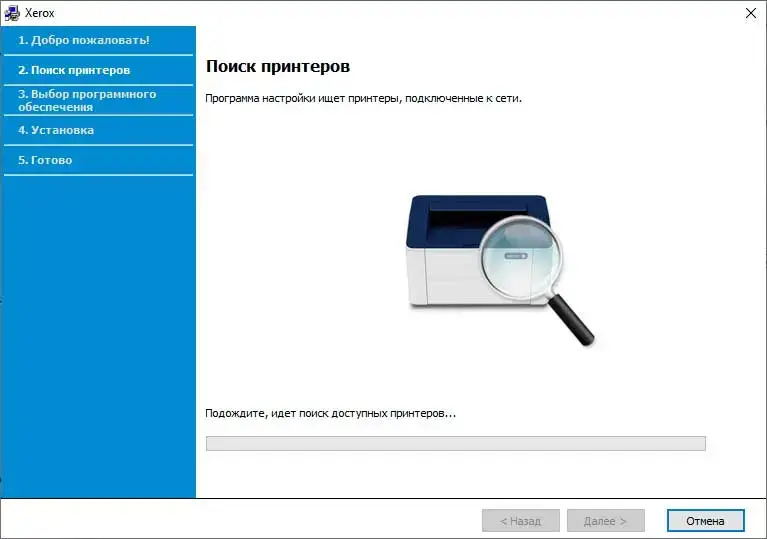Click the printer search progress bar

(455, 444)
